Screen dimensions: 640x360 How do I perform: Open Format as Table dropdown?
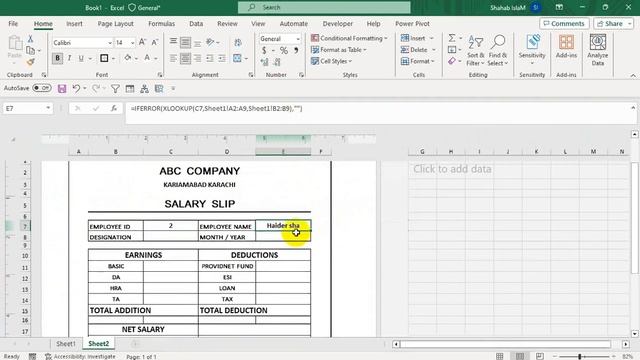click(x=339, y=49)
